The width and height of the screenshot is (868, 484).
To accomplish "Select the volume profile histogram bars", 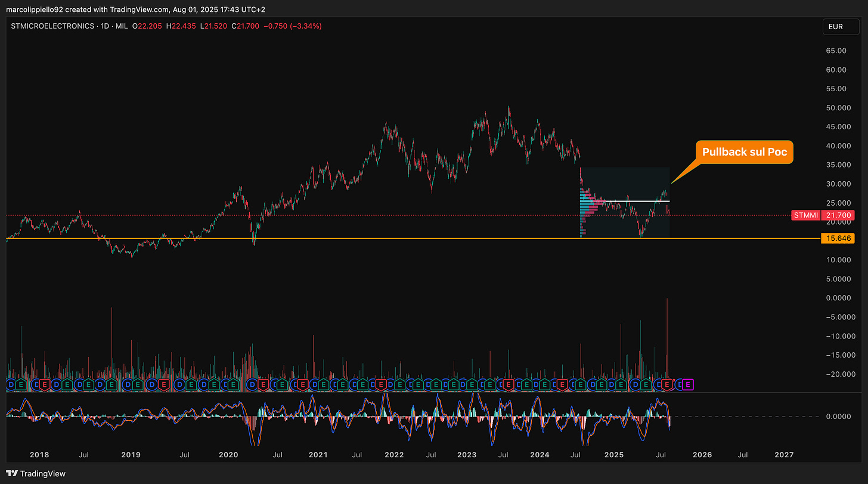I will tap(590, 212).
